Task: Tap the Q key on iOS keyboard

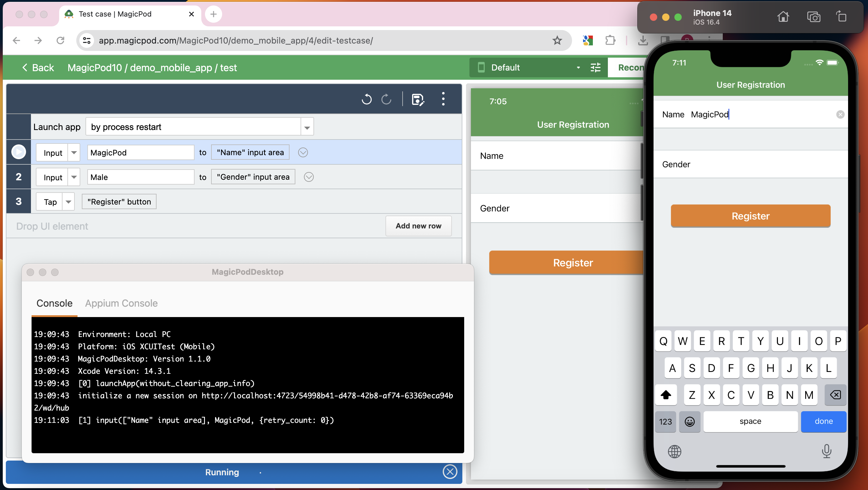Action: [663, 341]
